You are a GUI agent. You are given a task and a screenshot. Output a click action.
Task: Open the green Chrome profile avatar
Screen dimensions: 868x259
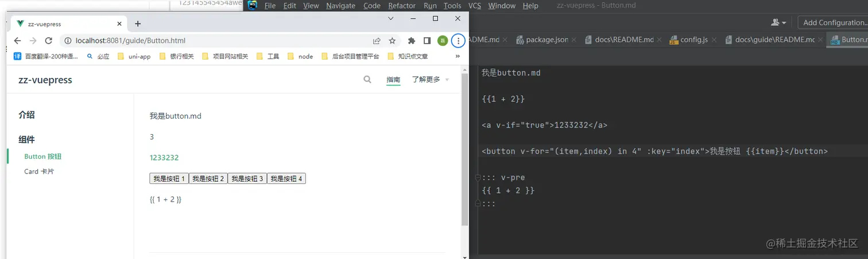coord(442,41)
